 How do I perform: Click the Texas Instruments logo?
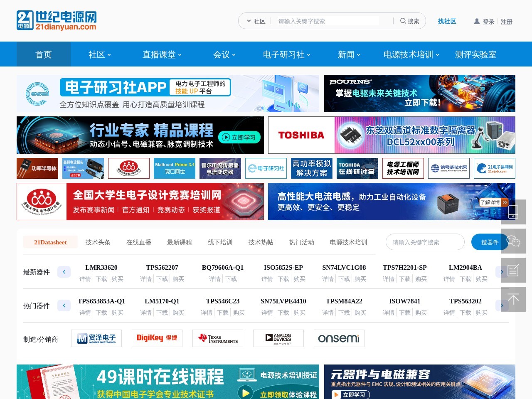pyautogui.click(x=218, y=338)
